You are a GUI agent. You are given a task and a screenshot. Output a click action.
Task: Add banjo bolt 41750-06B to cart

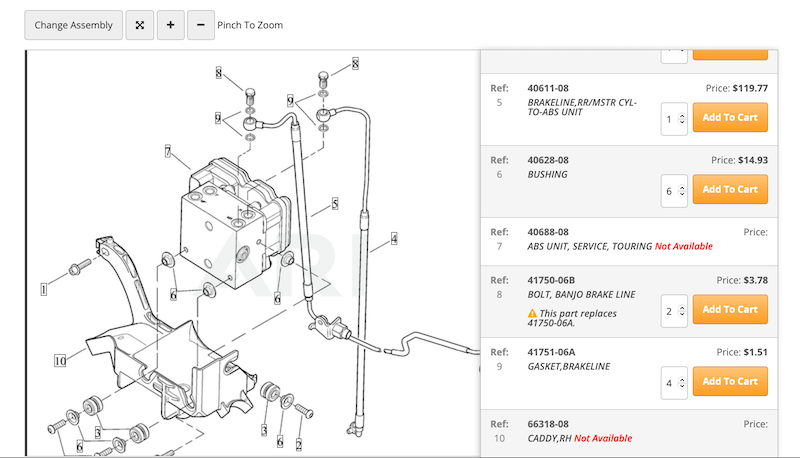pyautogui.click(x=730, y=309)
